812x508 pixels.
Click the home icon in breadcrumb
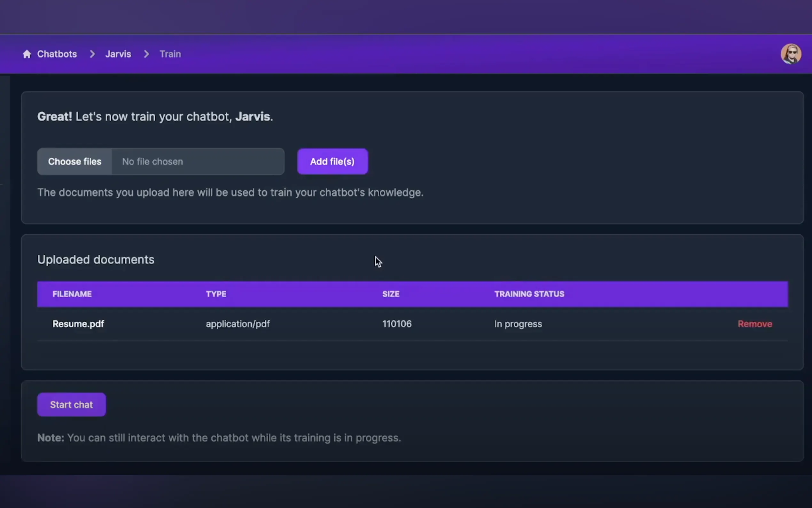click(x=27, y=54)
